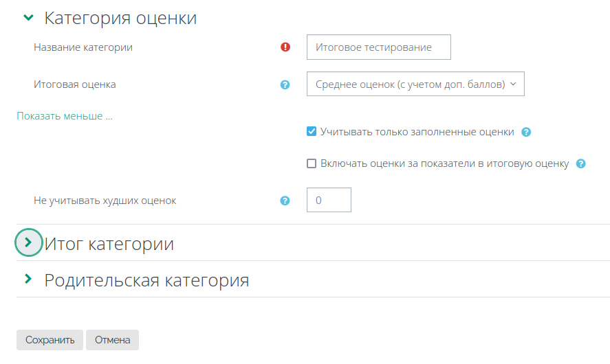Open help icon next to Итоговая оценка
The height and width of the screenshot is (364, 610).
pyautogui.click(x=285, y=84)
